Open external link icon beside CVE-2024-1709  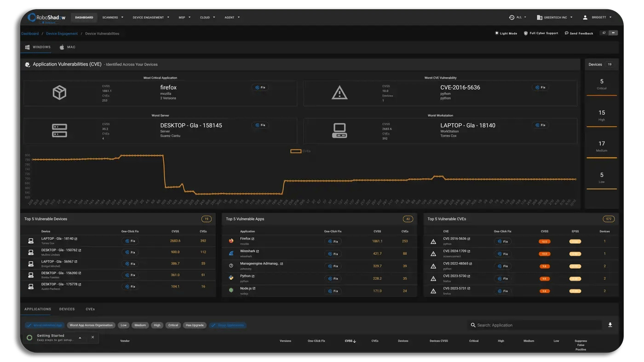(470, 251)
